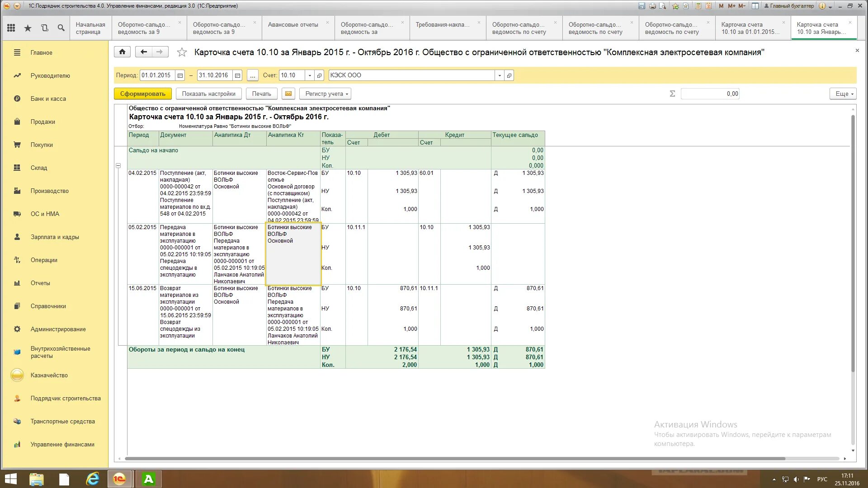Open start date calendar picker
The width and height of the screenshot is (868, 488).
click(180, 75)
